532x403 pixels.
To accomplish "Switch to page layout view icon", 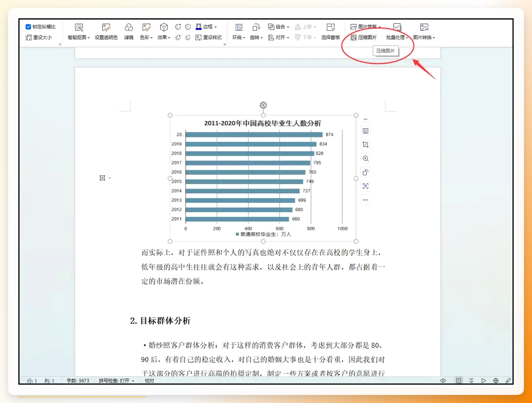I will point(459,381).
